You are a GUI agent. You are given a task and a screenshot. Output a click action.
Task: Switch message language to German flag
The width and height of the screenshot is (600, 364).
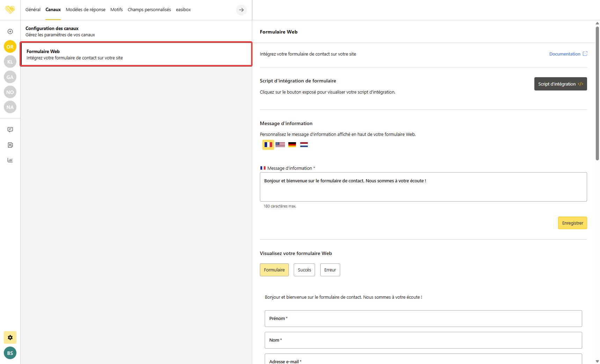click(x=292, y=145)
